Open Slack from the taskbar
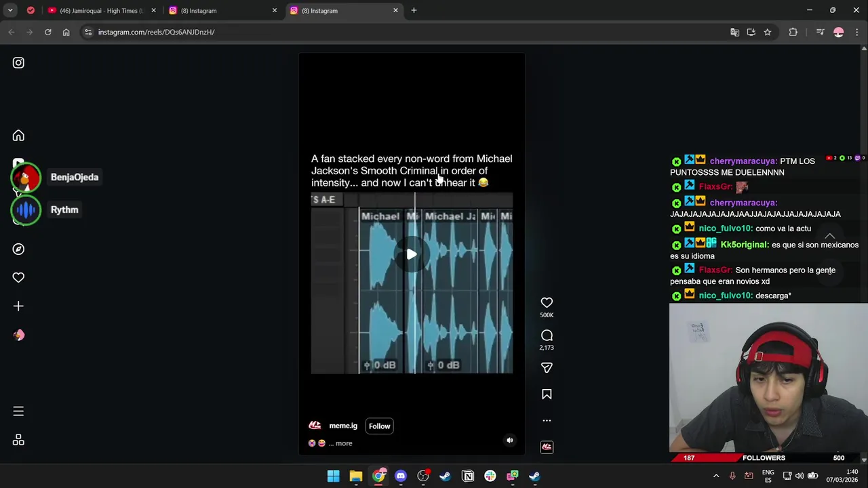 490,476
